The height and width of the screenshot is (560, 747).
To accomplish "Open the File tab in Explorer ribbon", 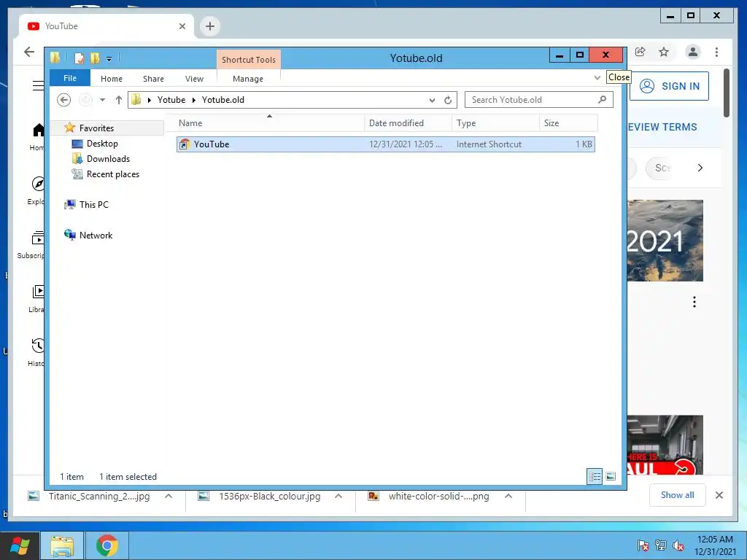I will pyautogui.click(x=69, y=78).
